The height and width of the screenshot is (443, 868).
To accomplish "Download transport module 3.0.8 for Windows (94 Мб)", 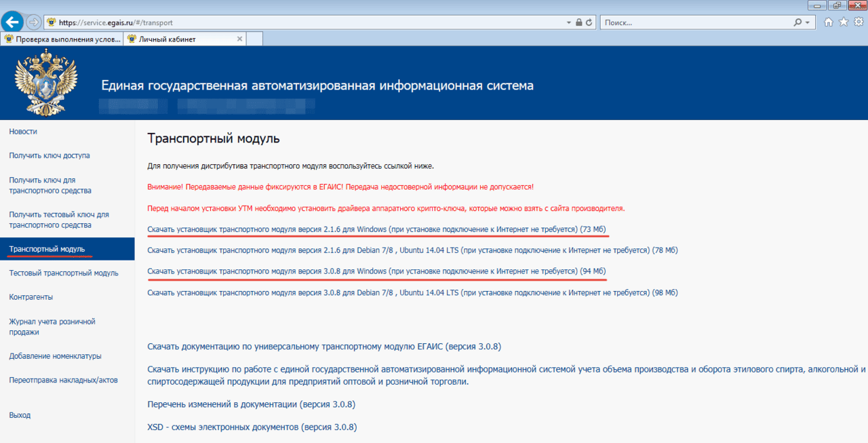I will pos(376,271).
